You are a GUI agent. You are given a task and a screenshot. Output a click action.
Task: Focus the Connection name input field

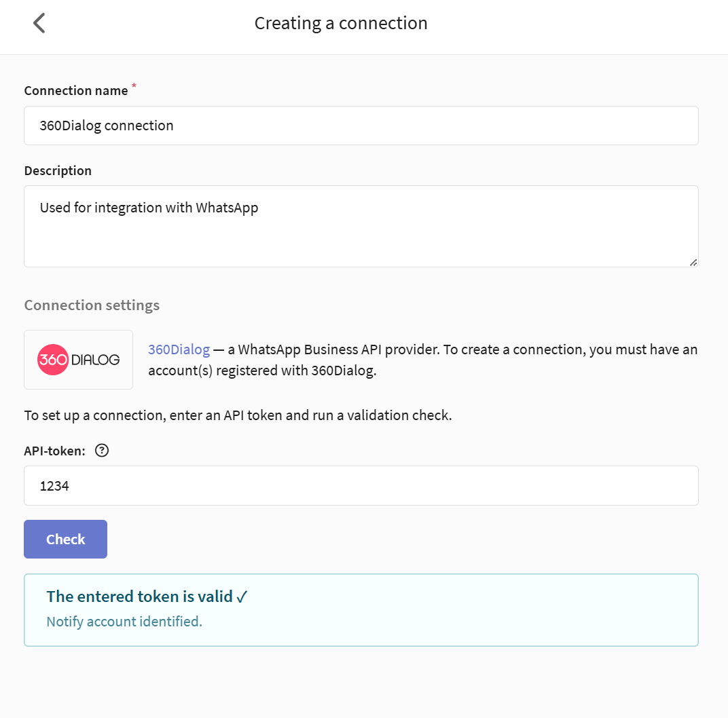(x=361, y=126)
